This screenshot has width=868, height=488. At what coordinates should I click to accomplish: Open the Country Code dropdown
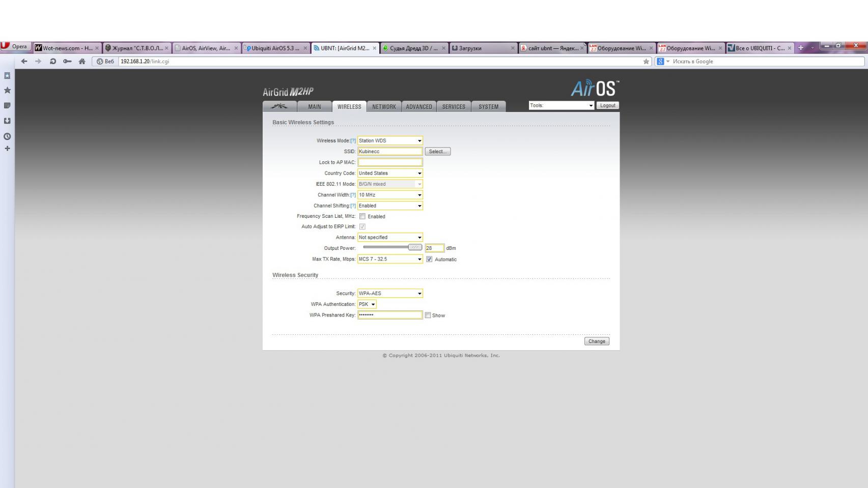point(390,173)
